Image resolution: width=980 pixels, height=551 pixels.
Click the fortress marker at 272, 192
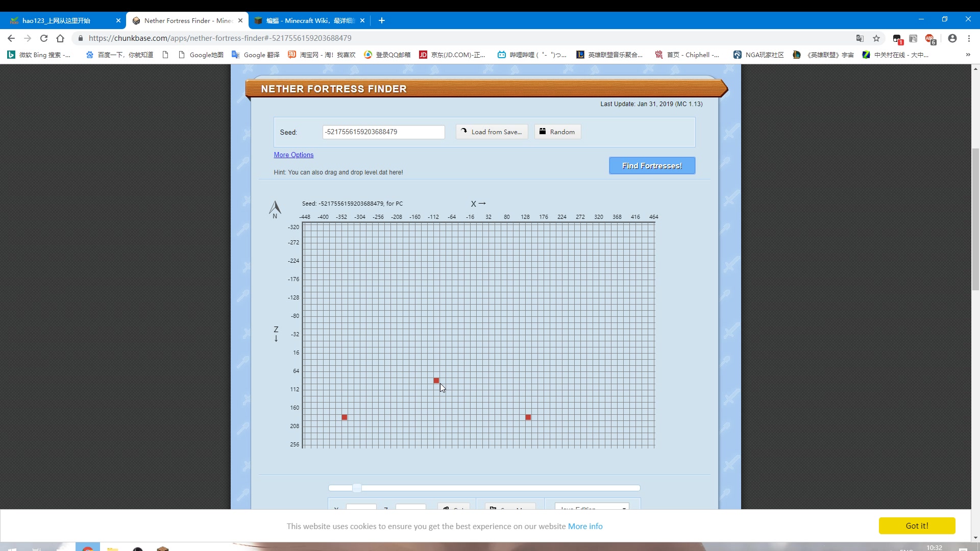(528, 417)
